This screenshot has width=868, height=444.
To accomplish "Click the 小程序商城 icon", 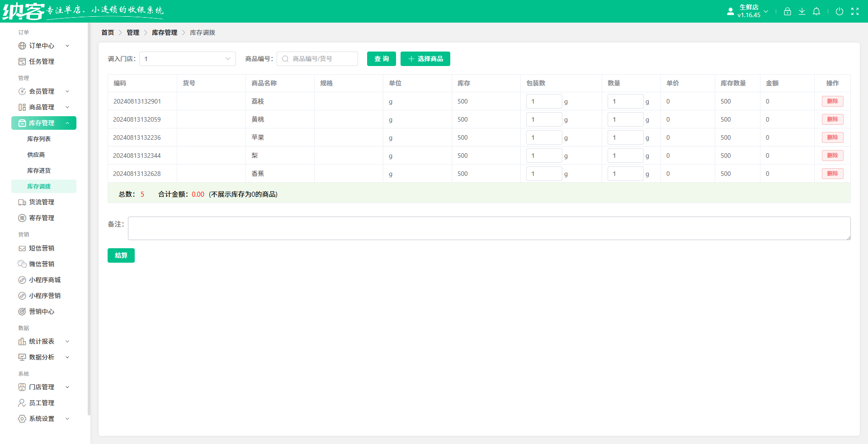I will (x=22, y=280).
